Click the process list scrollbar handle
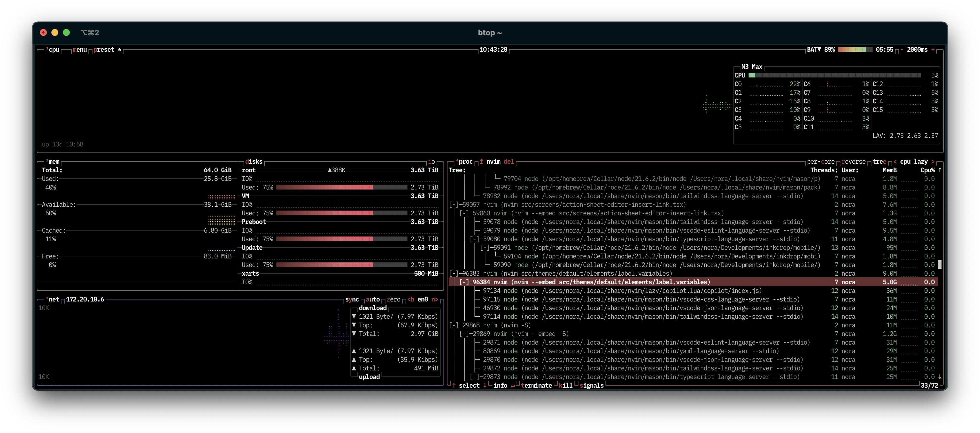This screenshot has height=433, width=980. 940,264
